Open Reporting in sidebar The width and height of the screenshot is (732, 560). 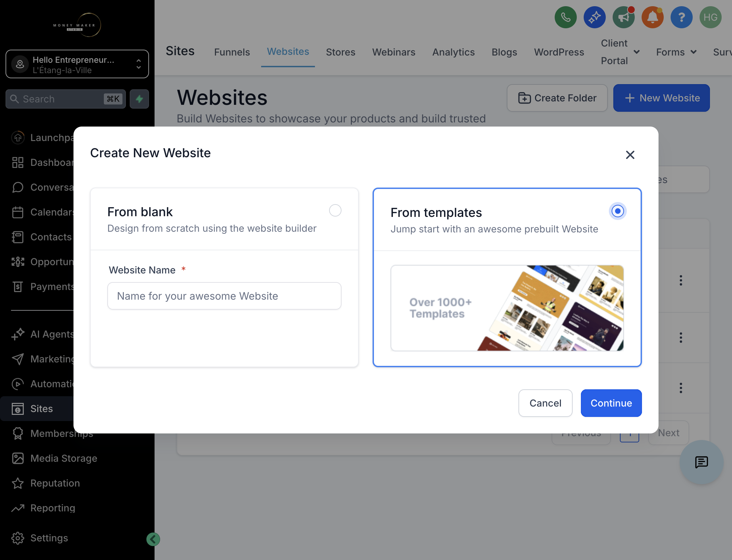click(44, 508)
